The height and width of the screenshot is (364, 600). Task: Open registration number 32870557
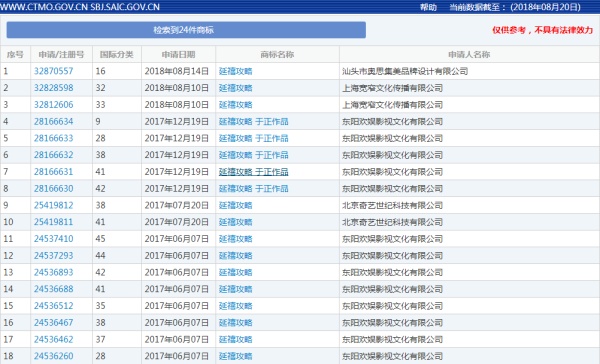53,71
